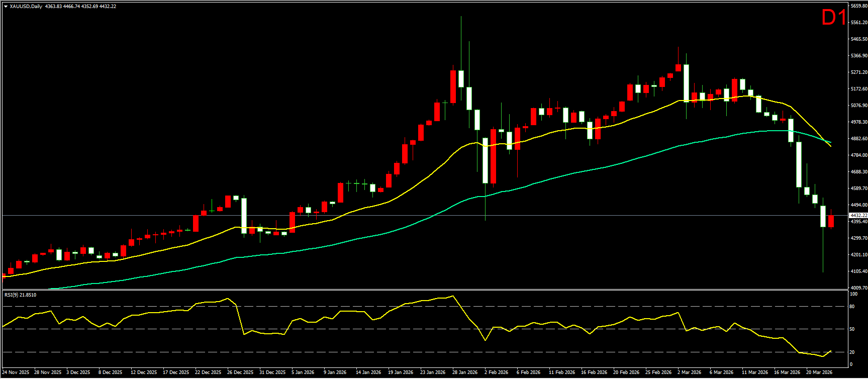This screenshot has width=868, height=379.
Task: Click the RSI 50 level scale label
Action: click(x=852, y=329)
